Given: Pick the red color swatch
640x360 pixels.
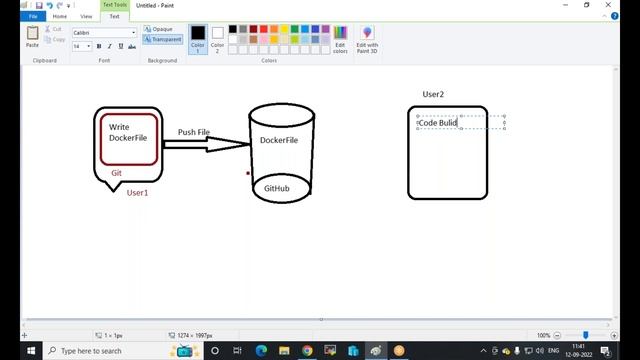Looking at the screenshot, I should tap(264, 29).
